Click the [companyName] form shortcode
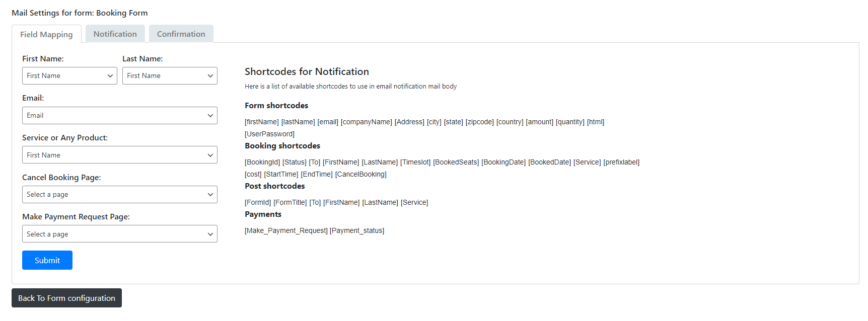 click(x=366, y=122)
